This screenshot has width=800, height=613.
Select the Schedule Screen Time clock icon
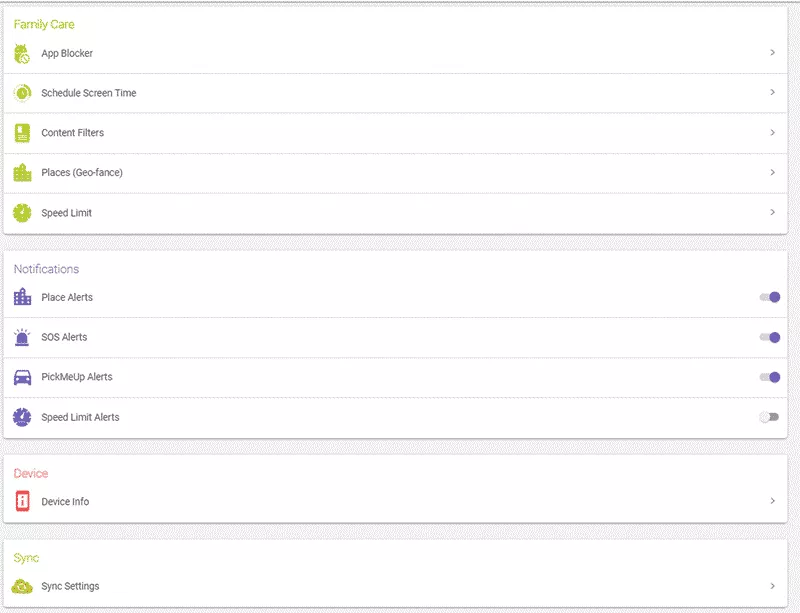coord(22,92)
